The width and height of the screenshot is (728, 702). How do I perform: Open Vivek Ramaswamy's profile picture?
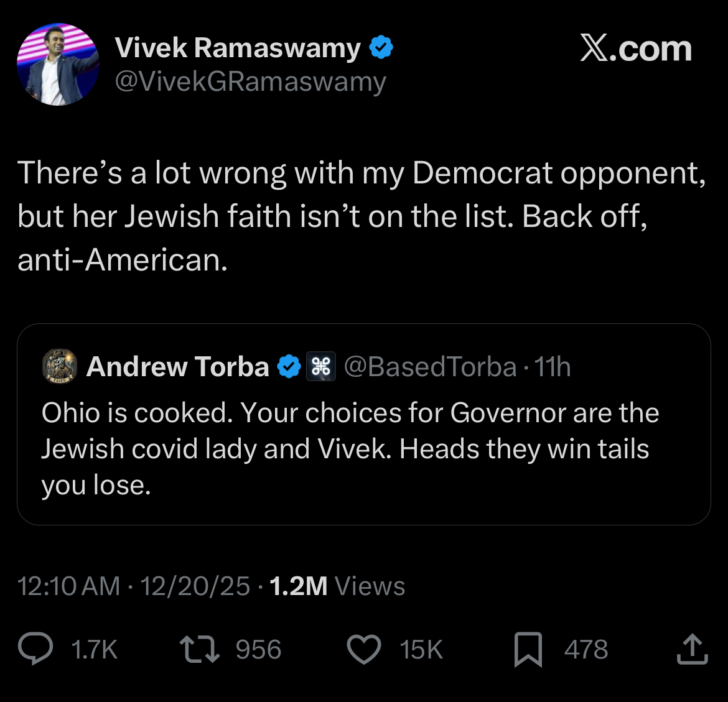(57, 65)
